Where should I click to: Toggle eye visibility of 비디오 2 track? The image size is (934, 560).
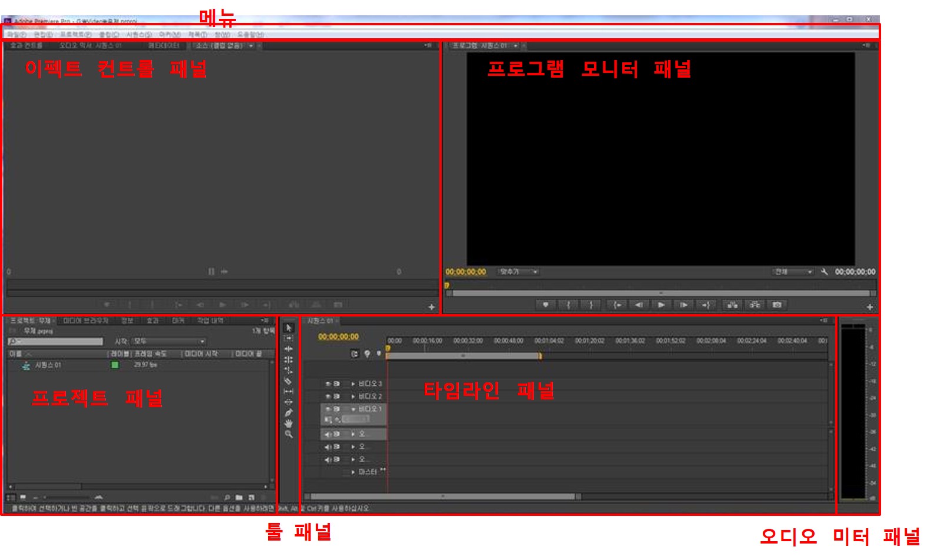point(329,396)
